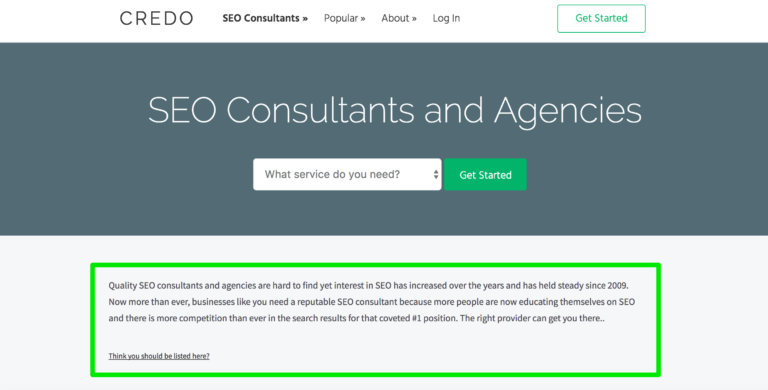The width and height of the screenshot is (768, 390).
Task: Follow the "Think you should be listed here?" link
Action: pos(159,356)
